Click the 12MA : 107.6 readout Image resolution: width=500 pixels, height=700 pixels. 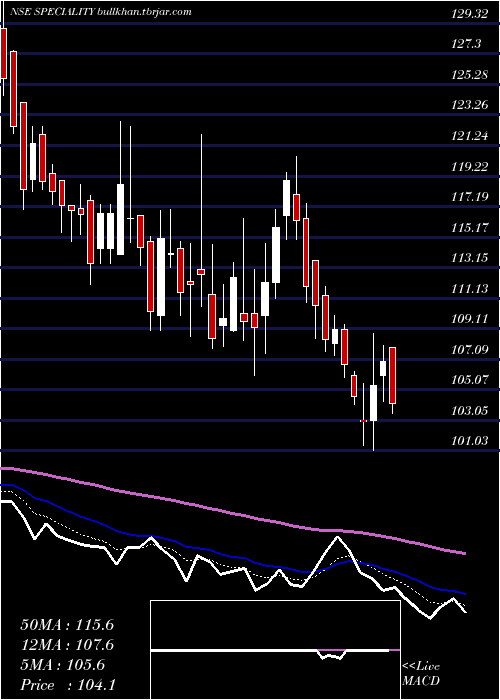(67, 645)
